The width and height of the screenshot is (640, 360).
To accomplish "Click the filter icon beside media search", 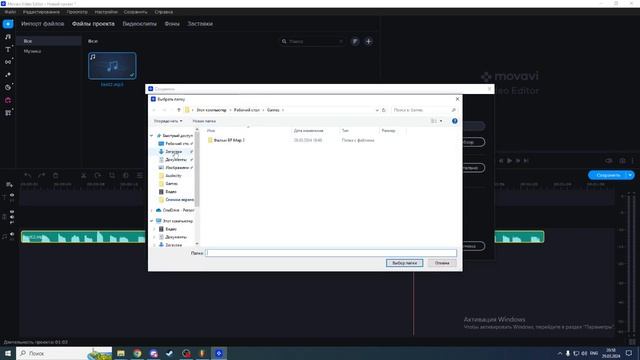I will tap(355, 41).
